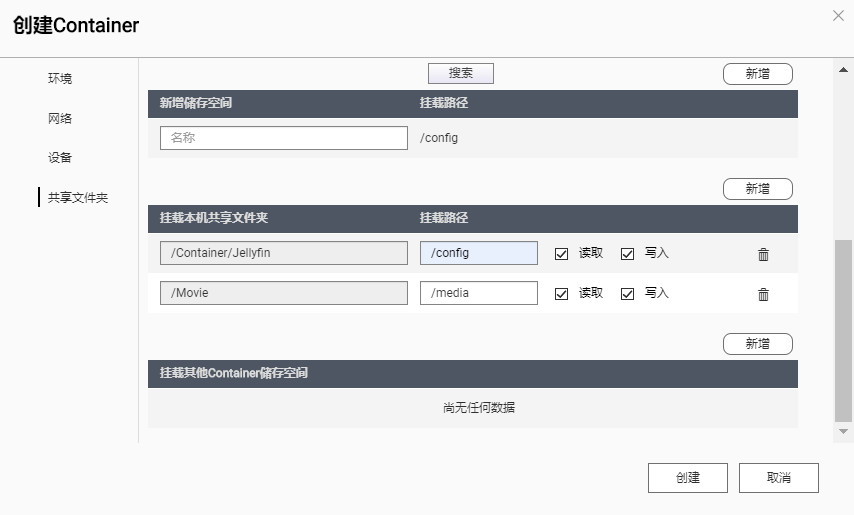
Task: Uncheck 写入 for /Movie row
Action: (x=627, y=294)
